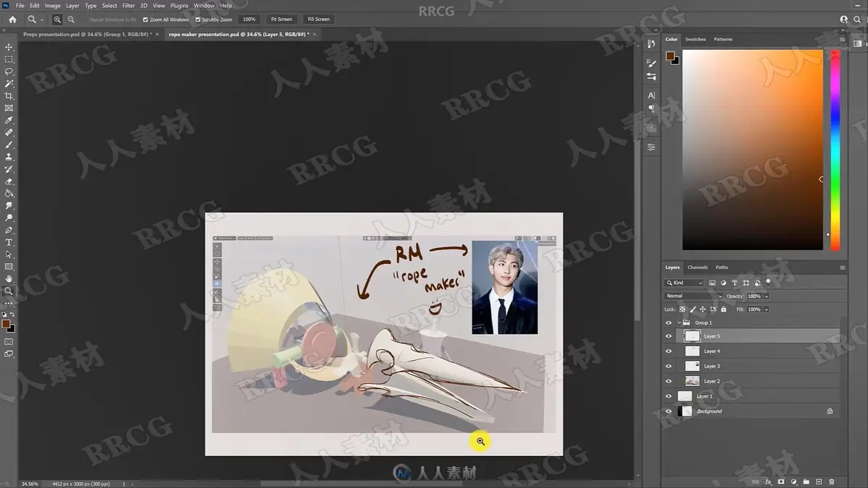Viewport: 868px width, 488px height.
Task: Open the File menu
Action: tap(20, 5)
